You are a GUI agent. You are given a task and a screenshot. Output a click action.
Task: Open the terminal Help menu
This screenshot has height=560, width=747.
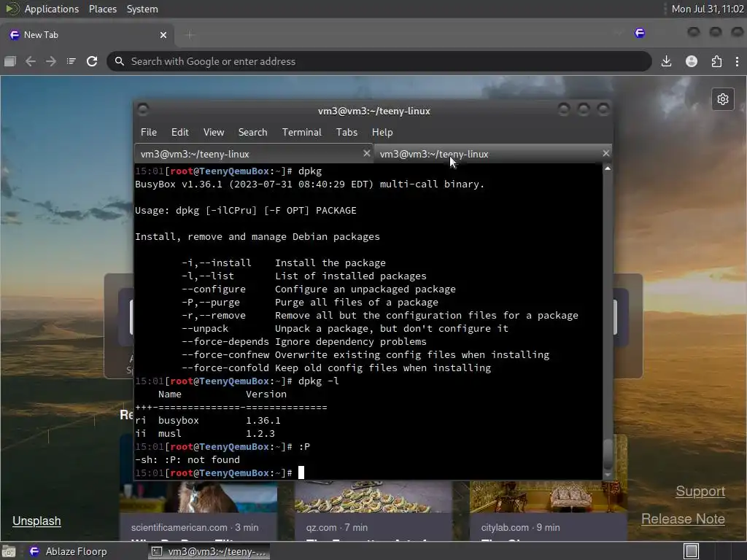coord(382,133)
